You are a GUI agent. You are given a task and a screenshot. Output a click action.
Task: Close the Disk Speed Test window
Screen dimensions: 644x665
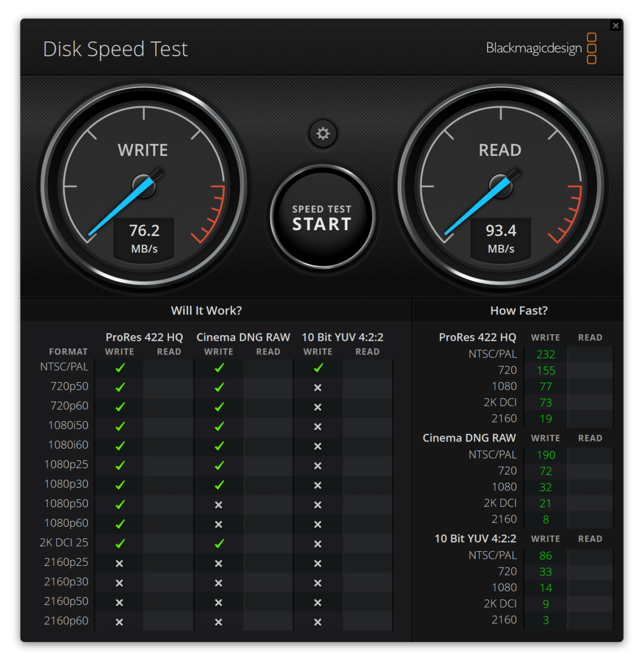pyautogui.click(x=616, y=25)
